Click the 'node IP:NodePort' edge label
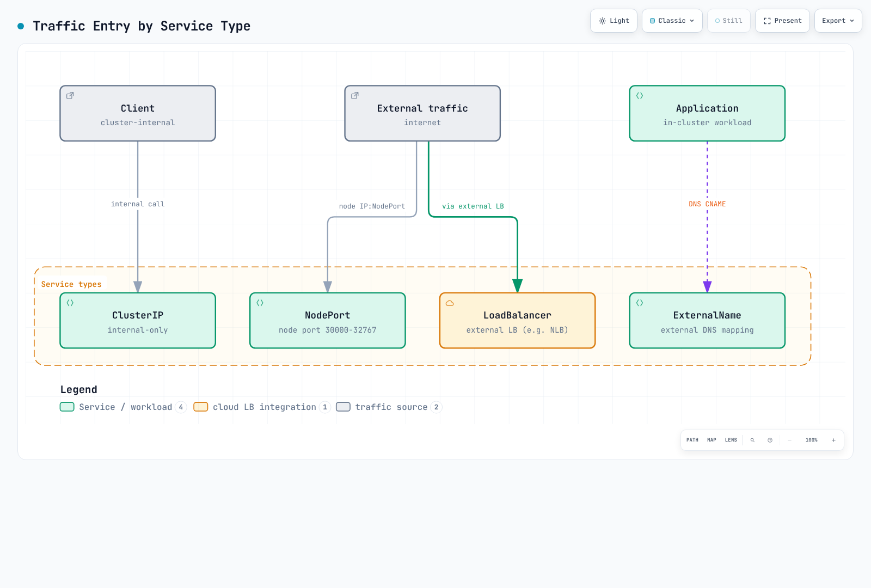 pos(372,206)
